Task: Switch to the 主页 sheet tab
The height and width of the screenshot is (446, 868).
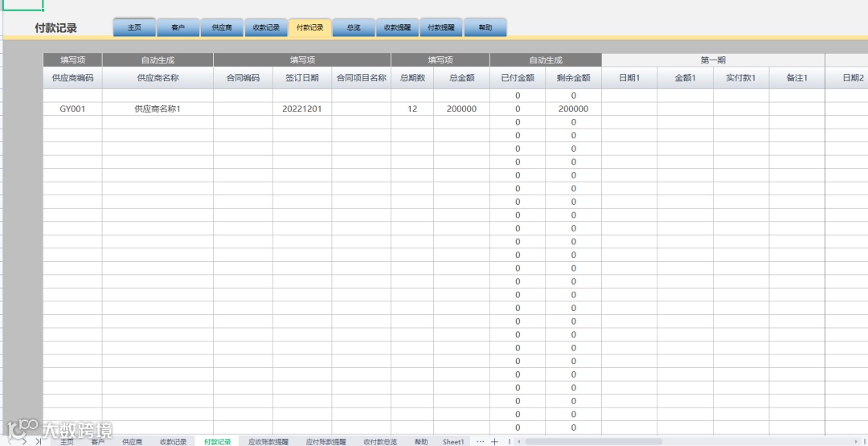Action: [67, 441]
